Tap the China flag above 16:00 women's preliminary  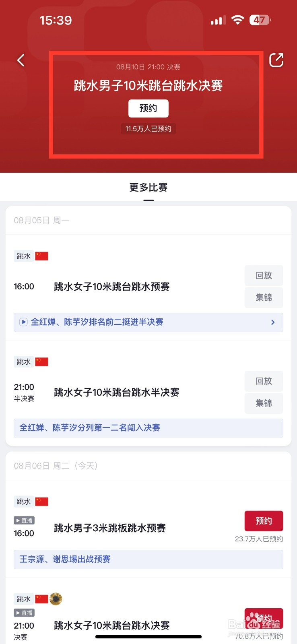point(41,256)
